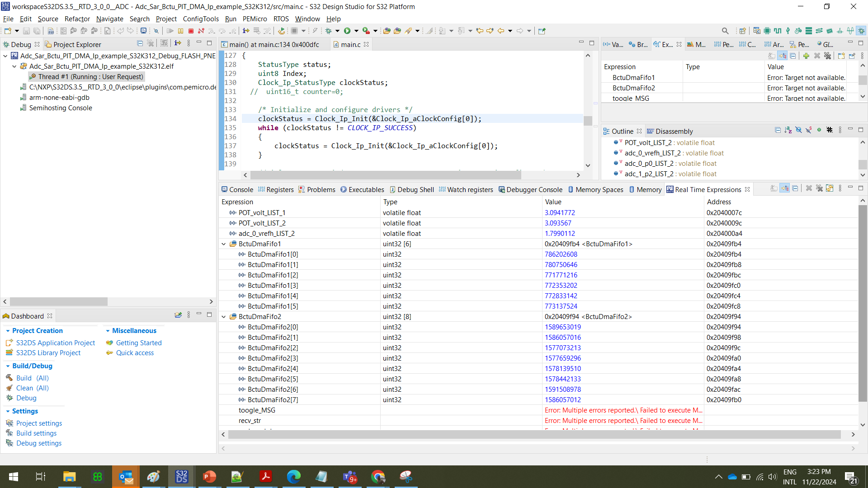Toggle Instruction Stepping Mode in main toolbar
Image resolution: width=868 pixels, height=488 pixels.
click(246, 31)
